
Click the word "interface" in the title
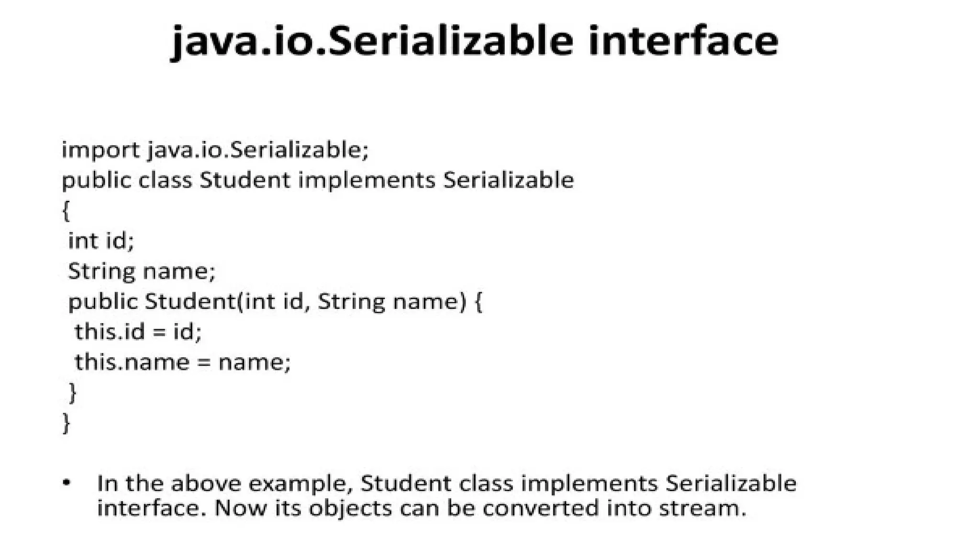[683, 42]
